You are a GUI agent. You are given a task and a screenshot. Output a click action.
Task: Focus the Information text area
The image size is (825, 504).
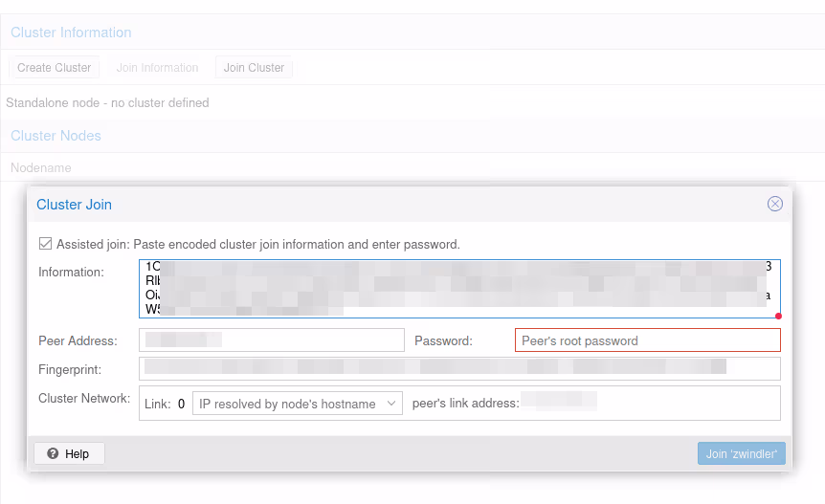point(459,288)
